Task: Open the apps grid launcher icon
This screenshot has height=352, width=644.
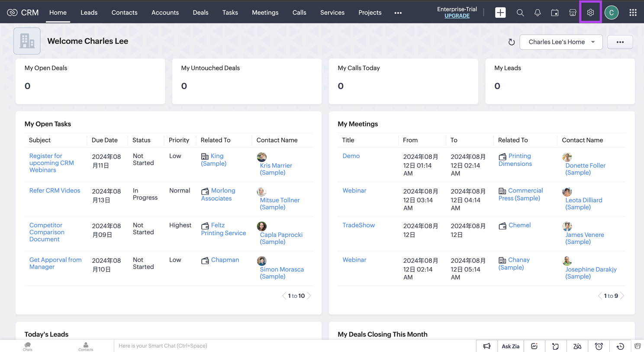Action: click(633, 13)
